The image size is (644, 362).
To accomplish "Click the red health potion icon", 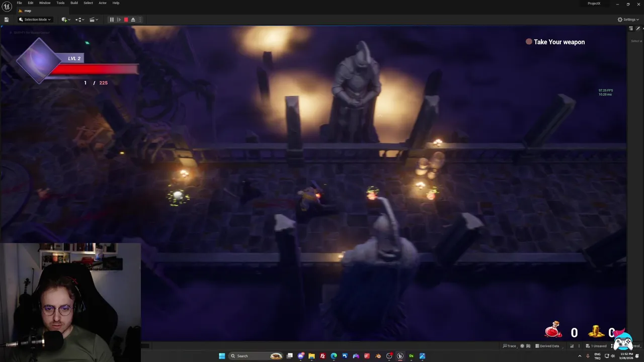I will click(x=553, y=330).
